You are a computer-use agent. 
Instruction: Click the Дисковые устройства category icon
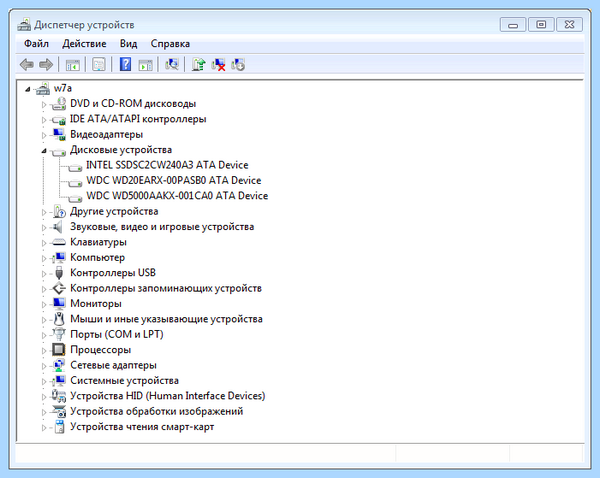click(59, 151)
